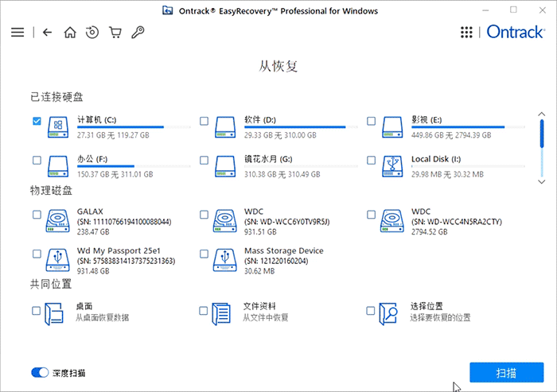Click the Local Disk (I:) USB icon
Viewport: 557px width, 392px height.
click(392, 166)
